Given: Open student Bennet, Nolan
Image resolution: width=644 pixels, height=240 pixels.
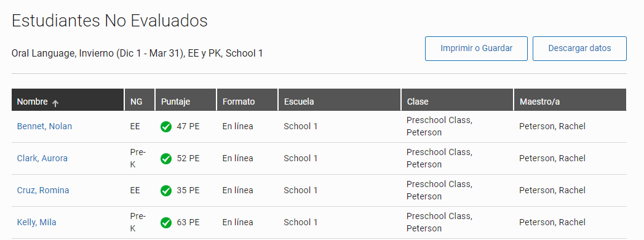Looking at the screenshot, I should coord(44,126).
